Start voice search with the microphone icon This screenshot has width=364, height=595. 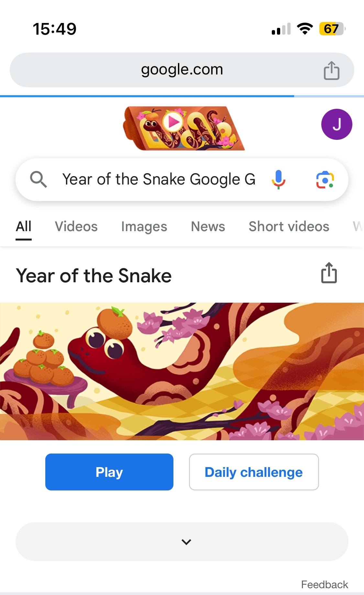[278, 179]
